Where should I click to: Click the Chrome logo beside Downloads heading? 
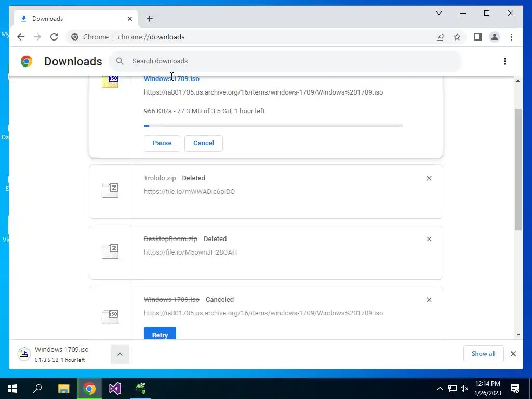pyautogui.click(x=26, y=61)
